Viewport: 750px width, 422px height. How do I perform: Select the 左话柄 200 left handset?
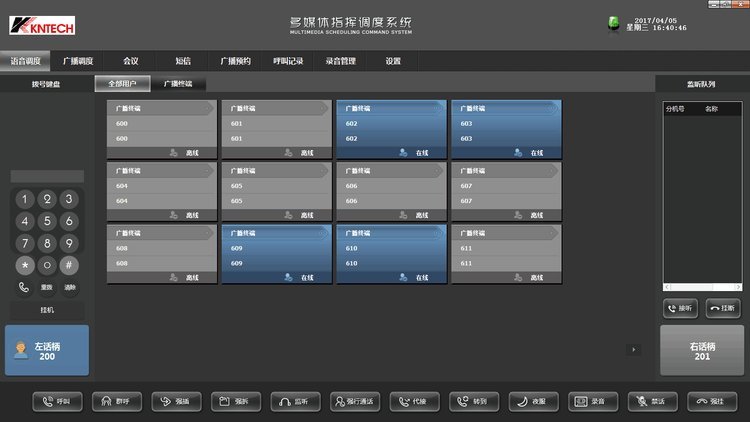click(46, 350)
